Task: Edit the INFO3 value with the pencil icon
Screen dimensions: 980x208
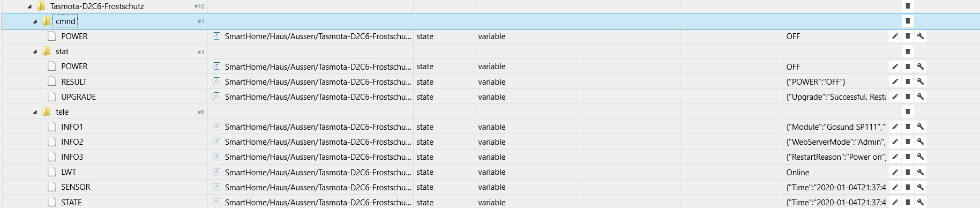Action: pyautogui.click(x=894, y=157)
